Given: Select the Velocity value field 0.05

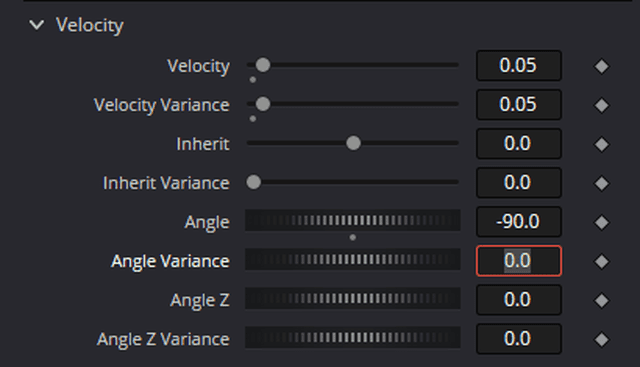Looking at the screenshot, I should 519,65.
